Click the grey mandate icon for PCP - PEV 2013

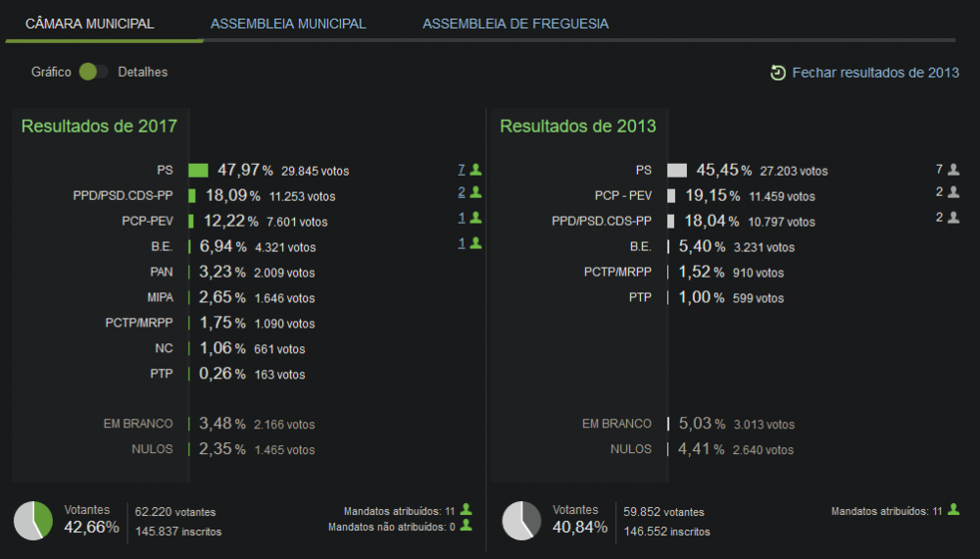954,192
